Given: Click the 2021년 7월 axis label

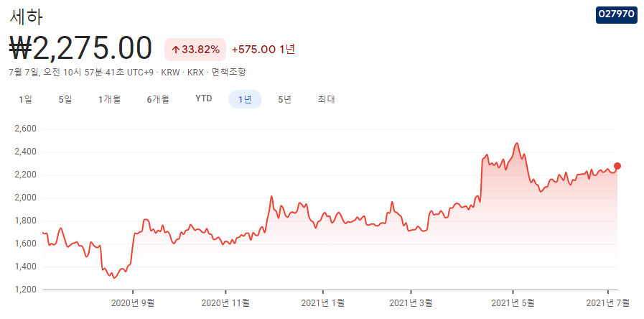Looking at the screenshot, I should click(x=607, y=303).
